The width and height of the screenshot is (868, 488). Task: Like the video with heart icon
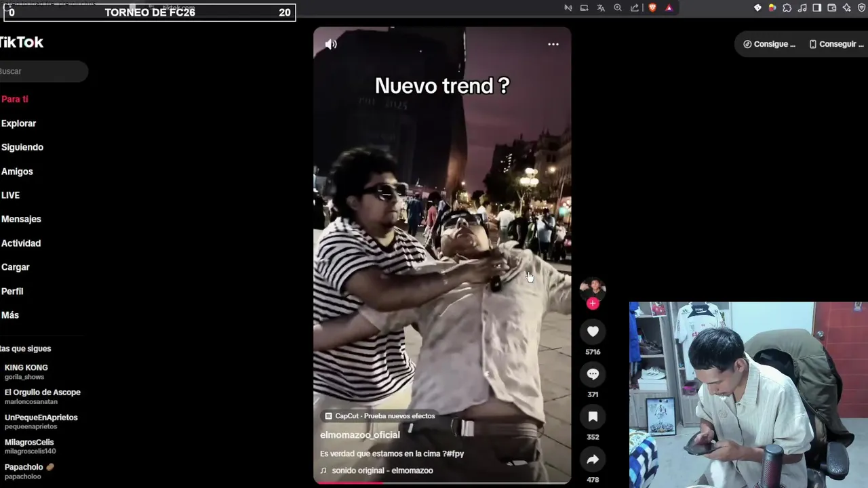(593, 331)
